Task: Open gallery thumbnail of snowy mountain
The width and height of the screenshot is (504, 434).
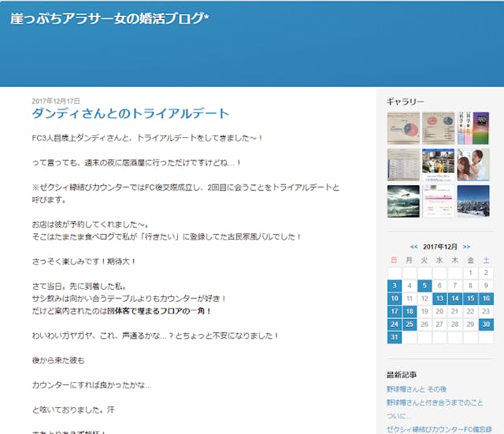Action: [x=473, y=202]
